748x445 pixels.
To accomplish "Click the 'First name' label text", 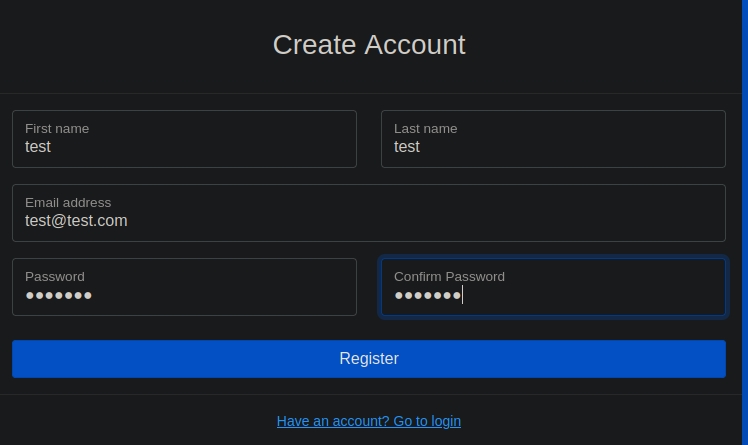I will 57,128.
